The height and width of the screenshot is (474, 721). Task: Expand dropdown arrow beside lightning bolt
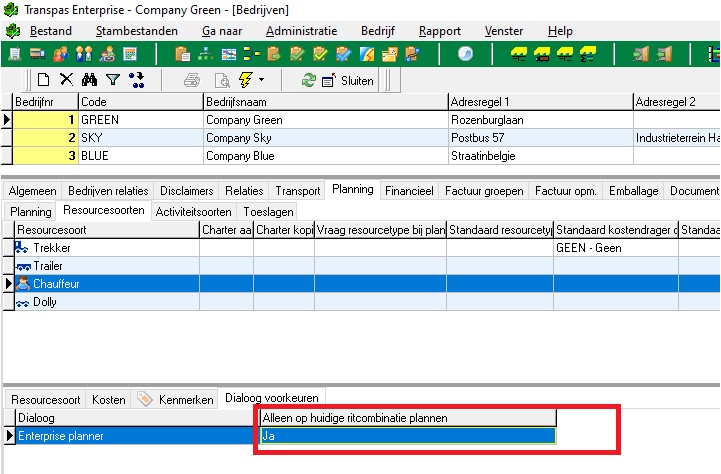tap(261, 80)
